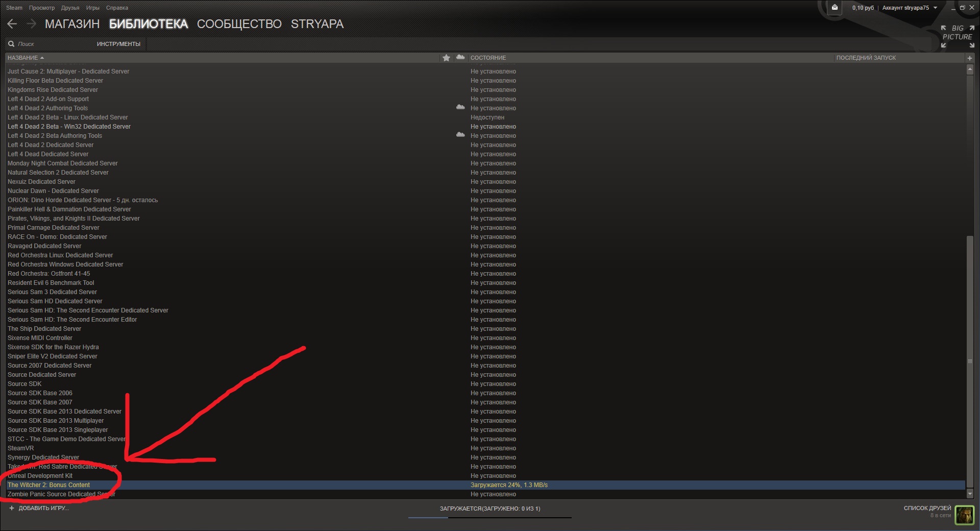Select Red Orchestra: Ostfront 41-45
Viewport: 980px width, 531px height.
[x=48, y=274]
